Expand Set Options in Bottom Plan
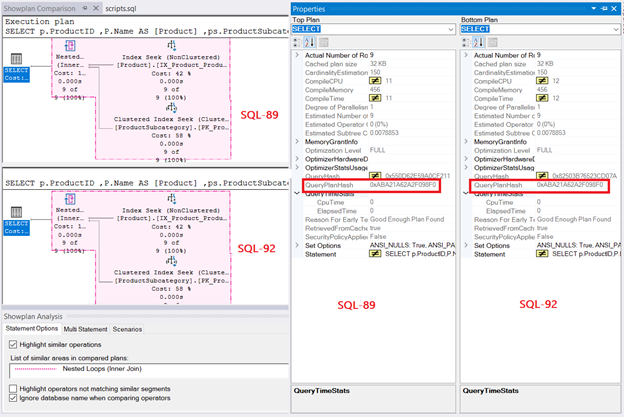This screenshot has width=624, height=417. (466, 245)
